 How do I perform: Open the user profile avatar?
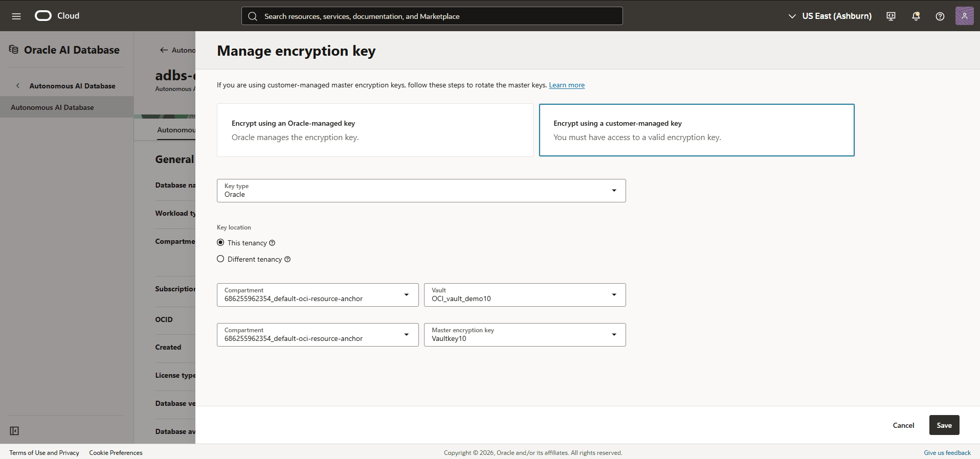(965, 16)
